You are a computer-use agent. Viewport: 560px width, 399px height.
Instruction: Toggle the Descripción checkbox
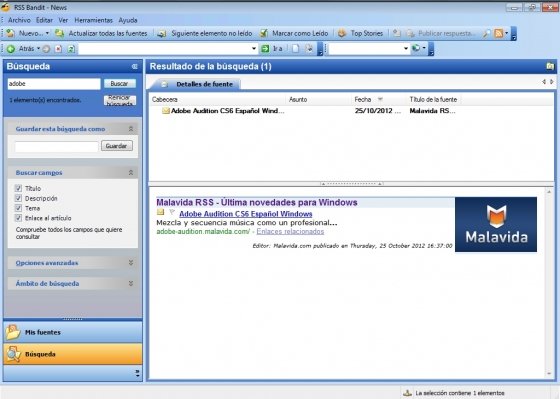pyautogui.click(x=18, y=198)
